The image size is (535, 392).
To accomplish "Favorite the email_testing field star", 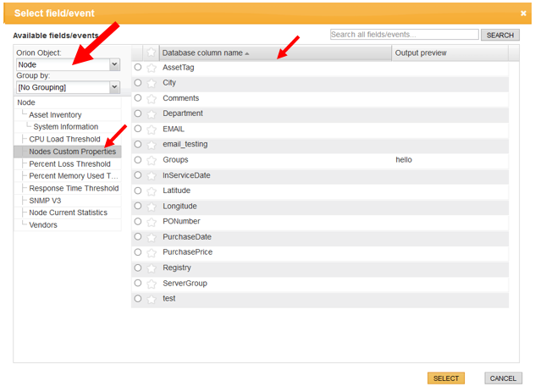I will click(x=152, y=145).
